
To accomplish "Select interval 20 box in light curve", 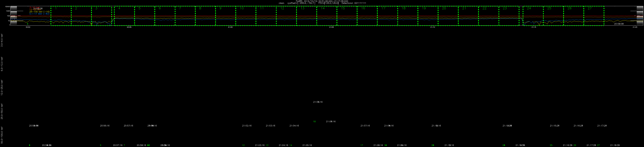I will pyautogui.click(x=448, y=16).
